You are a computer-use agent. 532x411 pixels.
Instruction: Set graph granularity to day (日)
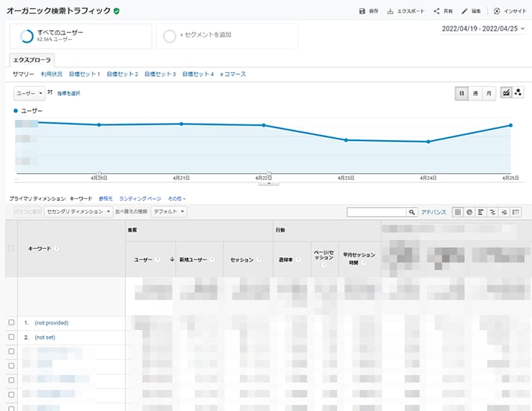(462, 94)
